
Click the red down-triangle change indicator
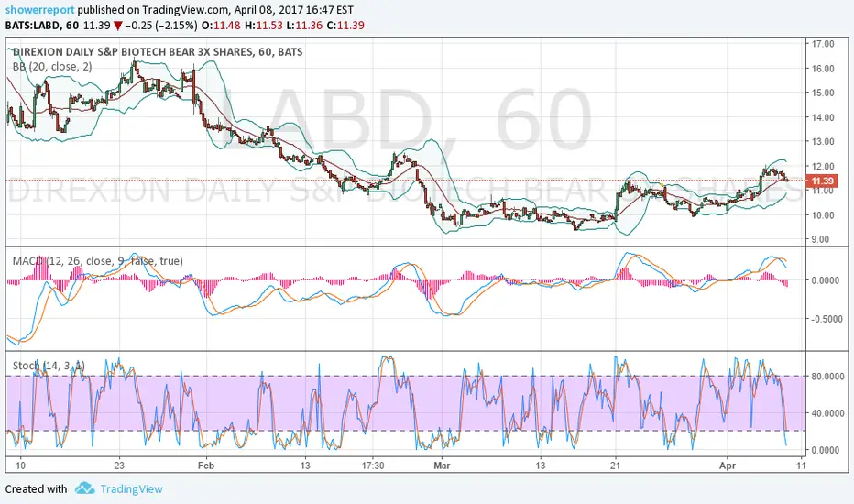(x=117, y=26)
